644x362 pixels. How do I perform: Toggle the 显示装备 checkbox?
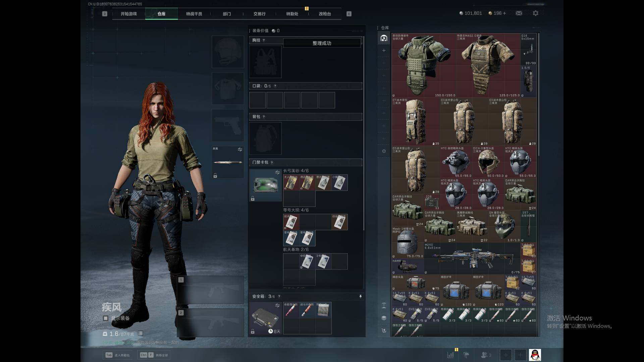[106, 318]
